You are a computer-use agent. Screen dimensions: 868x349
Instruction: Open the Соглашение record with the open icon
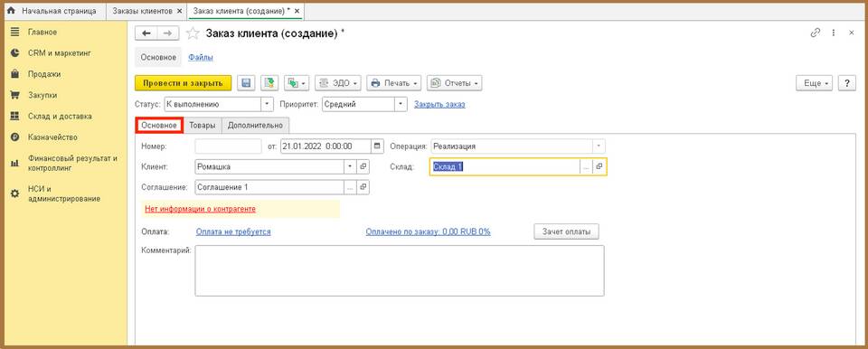(x=363, y=187)
